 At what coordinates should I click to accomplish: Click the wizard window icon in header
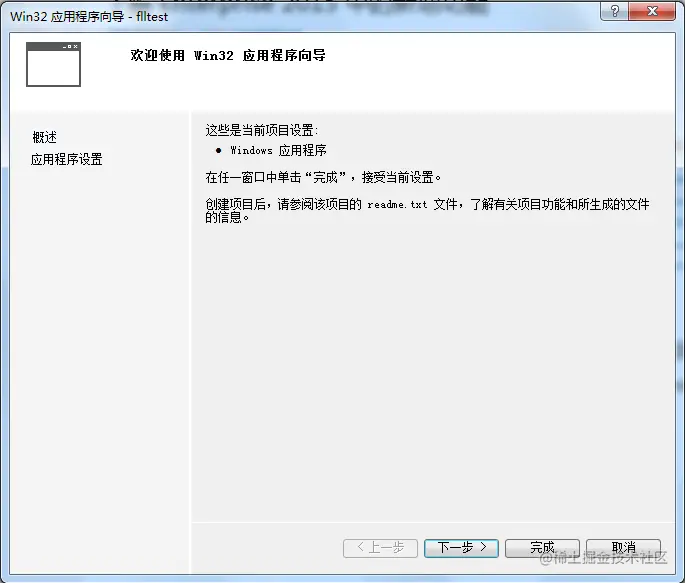[x=53, y=64]
